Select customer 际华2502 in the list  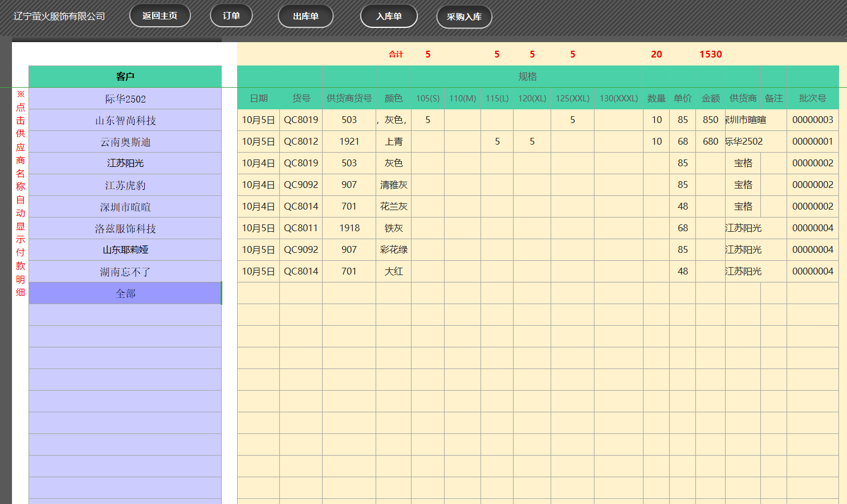click(x=125, y=99)
